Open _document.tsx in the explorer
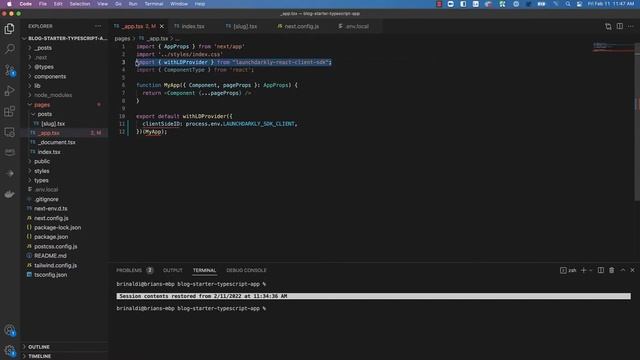 57,142
